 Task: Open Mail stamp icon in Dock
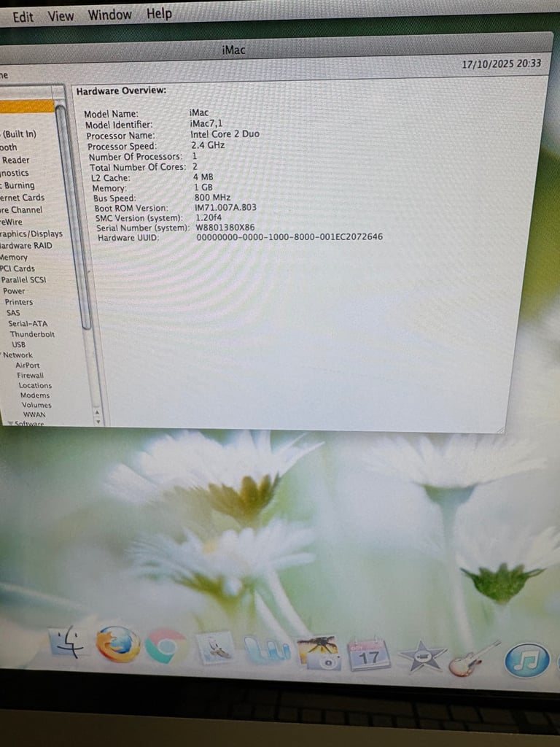[x=216, y=648]
